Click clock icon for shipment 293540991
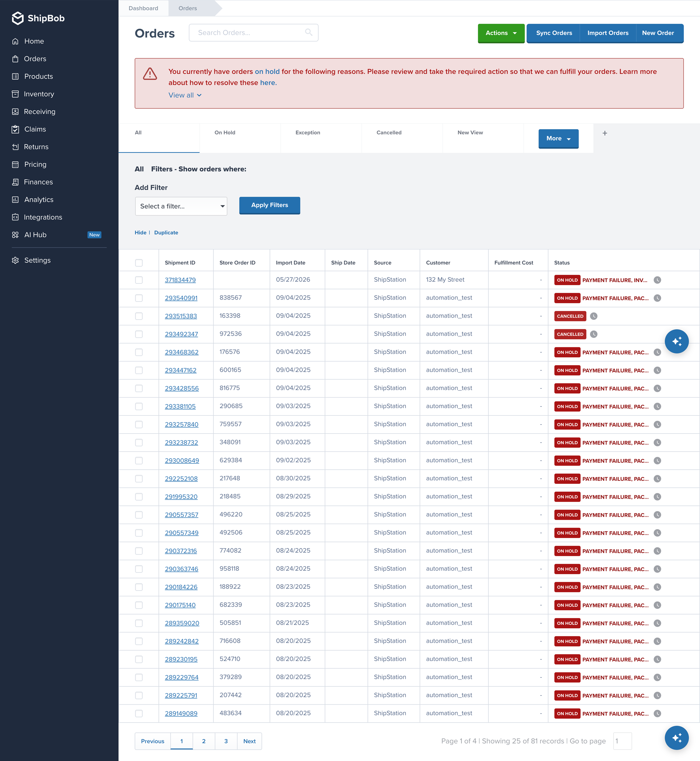700x761 pixels. [658, 298]
